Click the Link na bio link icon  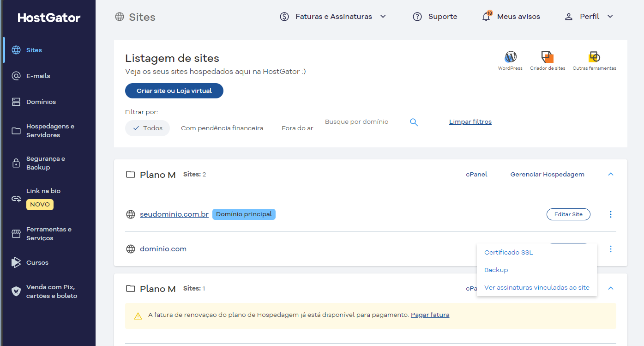pyautogui.click(x=16, y=199)
